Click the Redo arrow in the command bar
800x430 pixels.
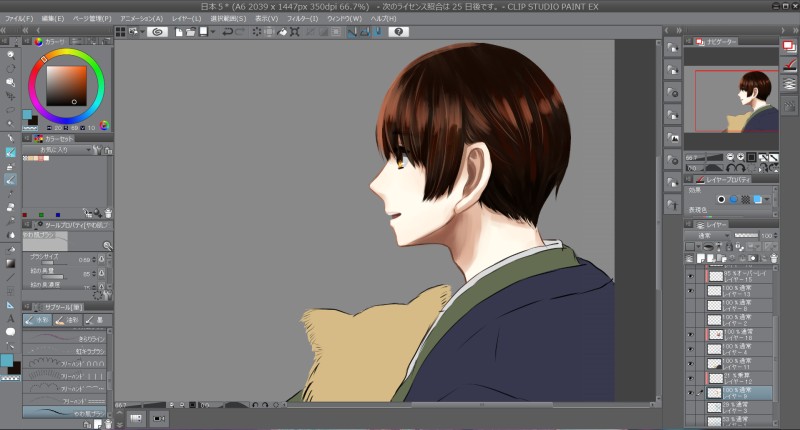(240, 32)
